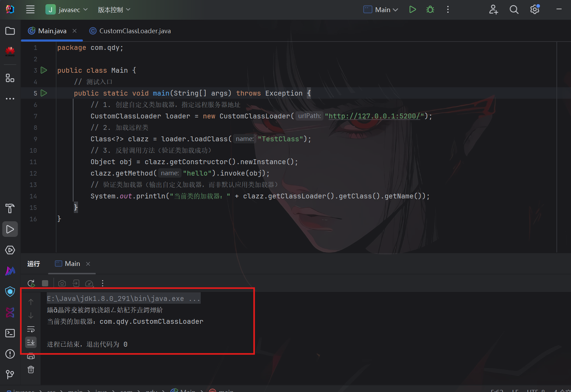
Task: Open the Code With Me add-user icon
Action: coord(493,9)
